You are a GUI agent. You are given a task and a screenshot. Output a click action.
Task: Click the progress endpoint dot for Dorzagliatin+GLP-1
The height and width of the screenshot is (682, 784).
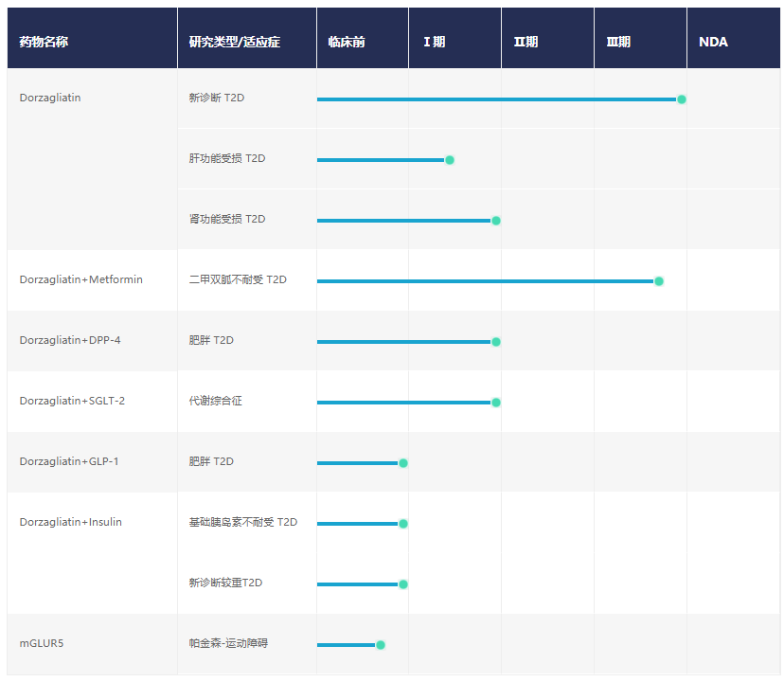point(403,463)
